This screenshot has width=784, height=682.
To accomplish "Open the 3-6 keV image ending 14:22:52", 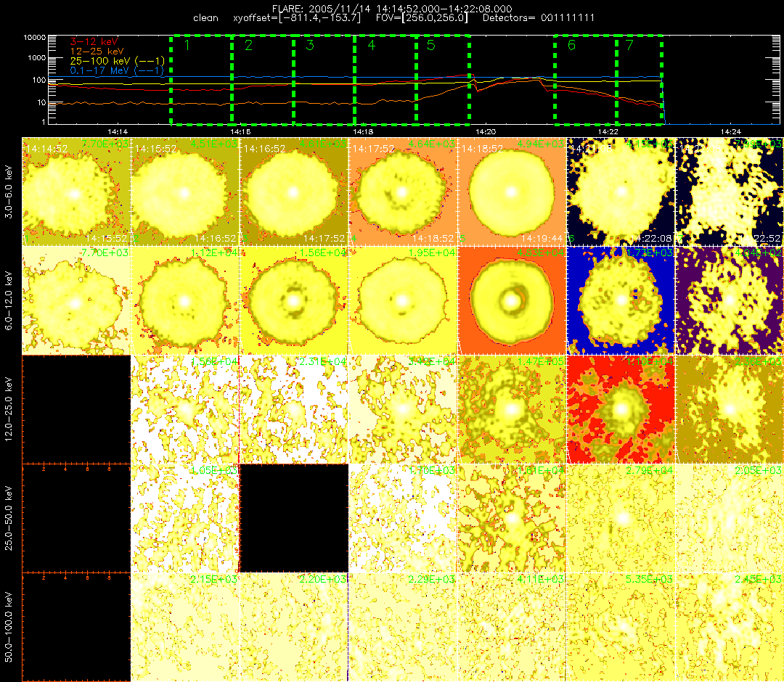I will [x=730, y=192].
